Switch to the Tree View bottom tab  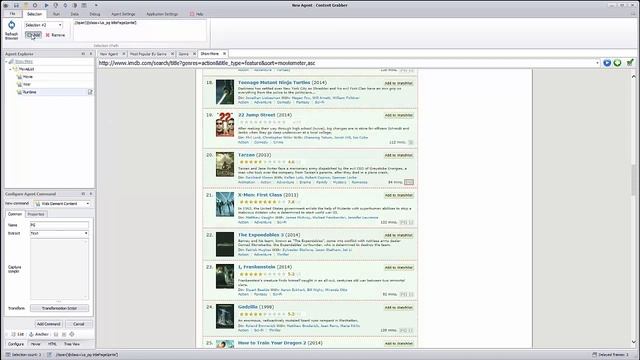[72, 344]
